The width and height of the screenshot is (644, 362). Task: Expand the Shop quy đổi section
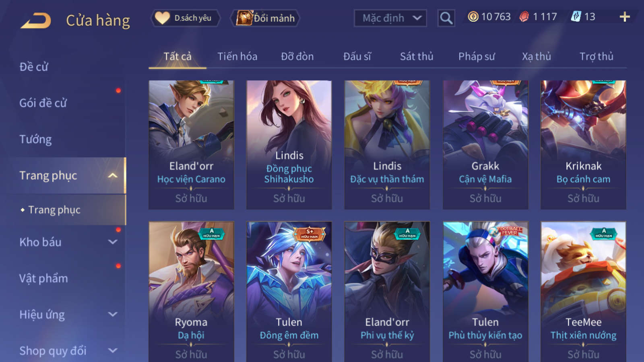113,351
